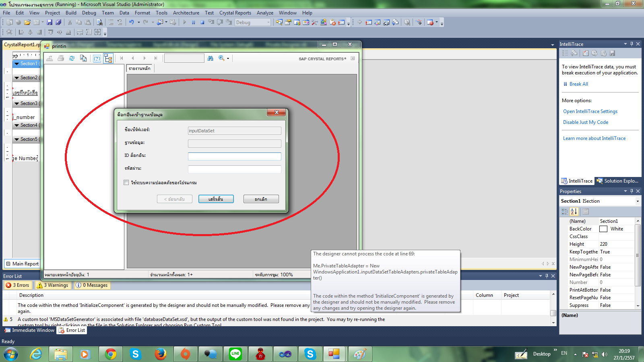
Task: Toggle the parameter panel question-mark icon
Action: pyautogui.click(x=97, y=58)
